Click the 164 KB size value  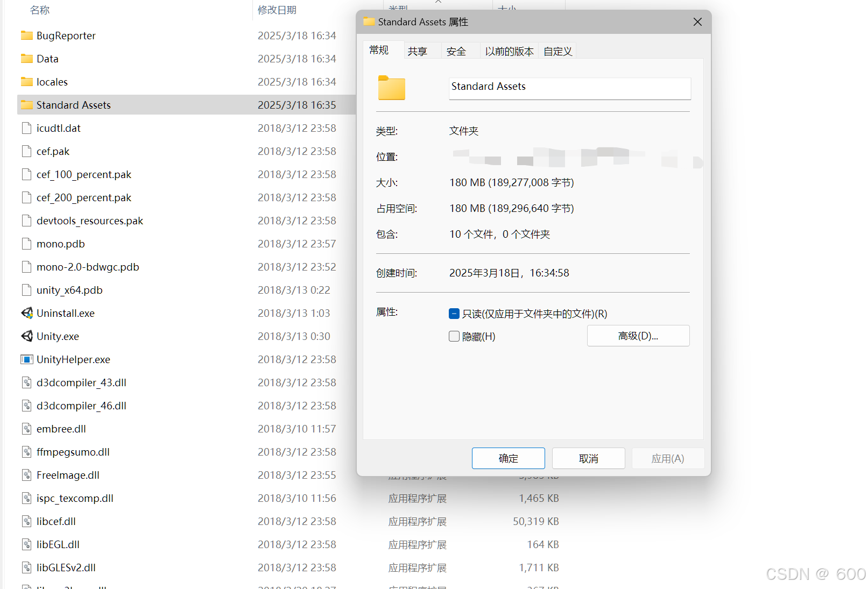pos(543,544)
